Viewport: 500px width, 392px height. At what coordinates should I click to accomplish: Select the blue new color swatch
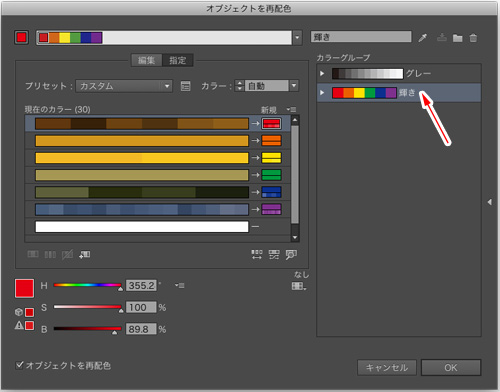pos(271,192)
